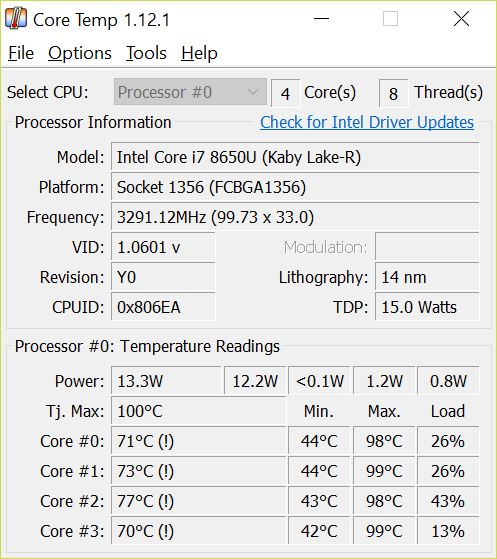Select the Platform Socket 1356 field
This screenshot has width=497, height=559.
point(295,187)
